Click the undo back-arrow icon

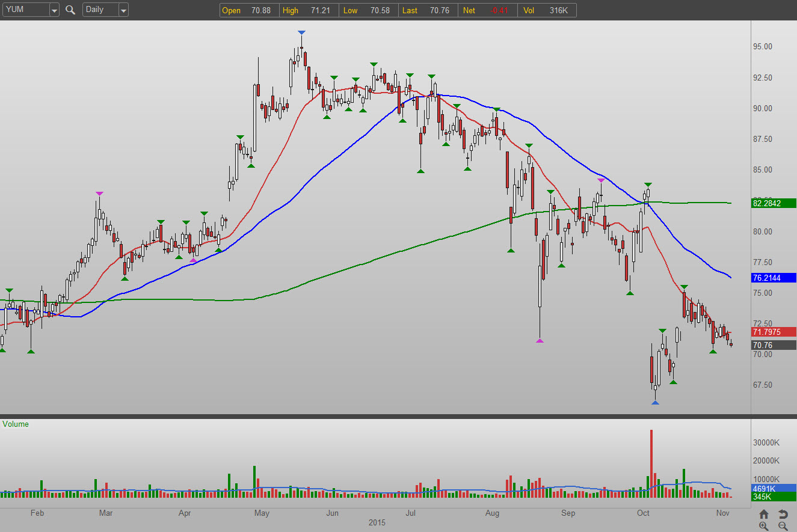[783, 514]
